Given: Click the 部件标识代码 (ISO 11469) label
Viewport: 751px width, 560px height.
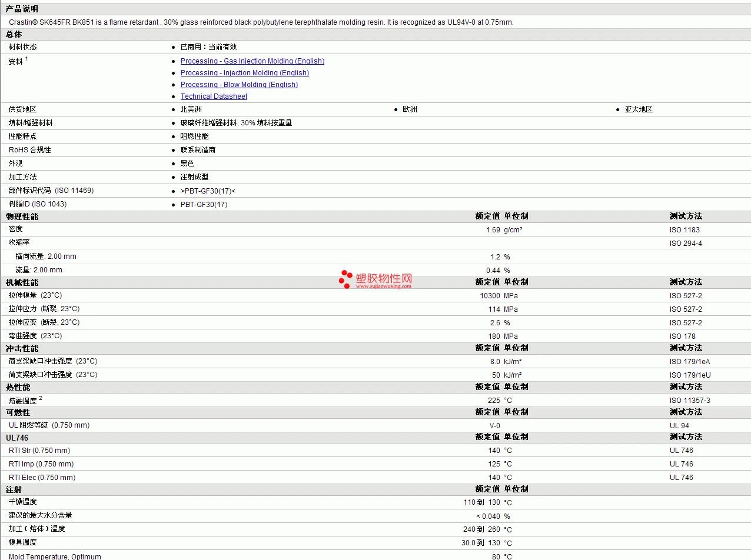Looking at the screenshot, I should 51,191.
